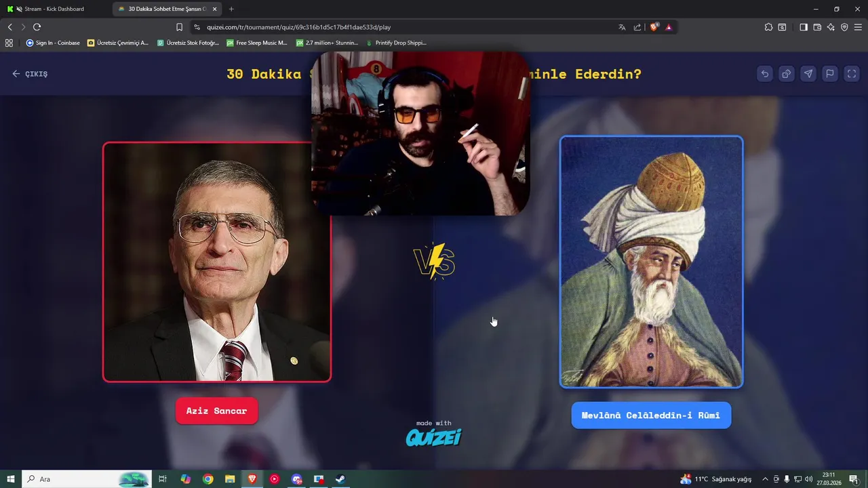Viewport: 868px width, 488px height.
Task: Open 2.7 million+ Stunnin... bookmark
Action: point(327,43)
